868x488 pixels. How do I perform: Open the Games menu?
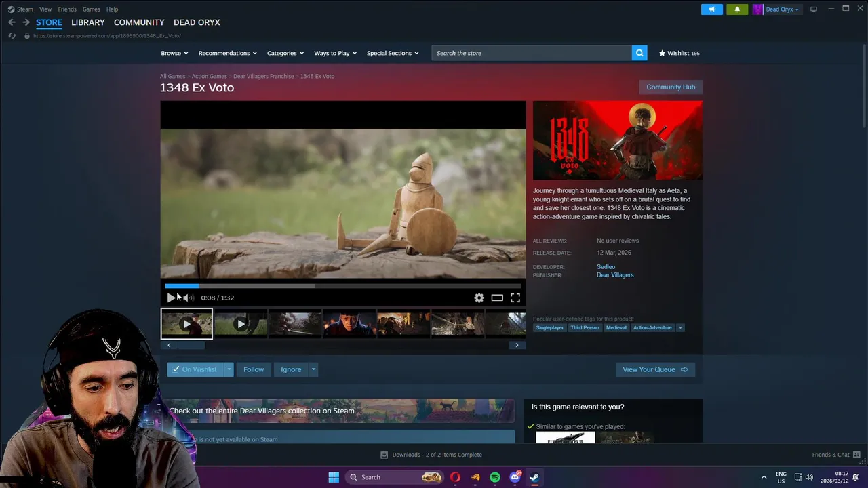(x=91, y=9)
